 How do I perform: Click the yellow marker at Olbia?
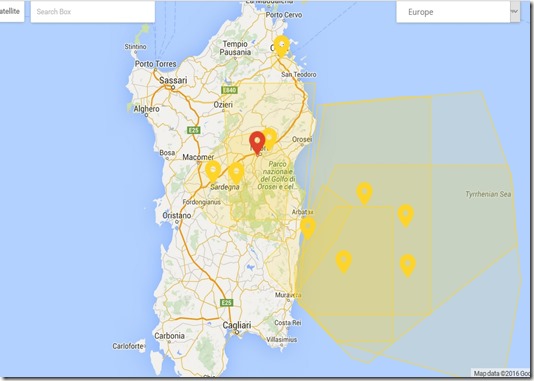pos(282,46)
